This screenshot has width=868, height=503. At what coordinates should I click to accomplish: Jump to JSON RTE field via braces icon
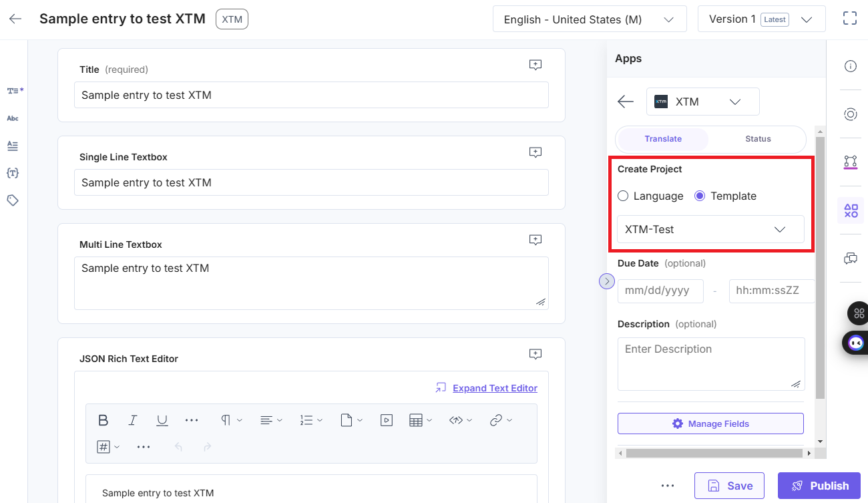click(x=13, y=173)
